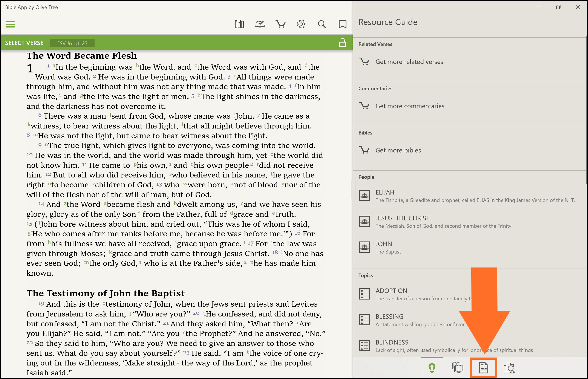
Task: Open the reading plans icon
Action: pyautogui.click(x=260, y=24)
